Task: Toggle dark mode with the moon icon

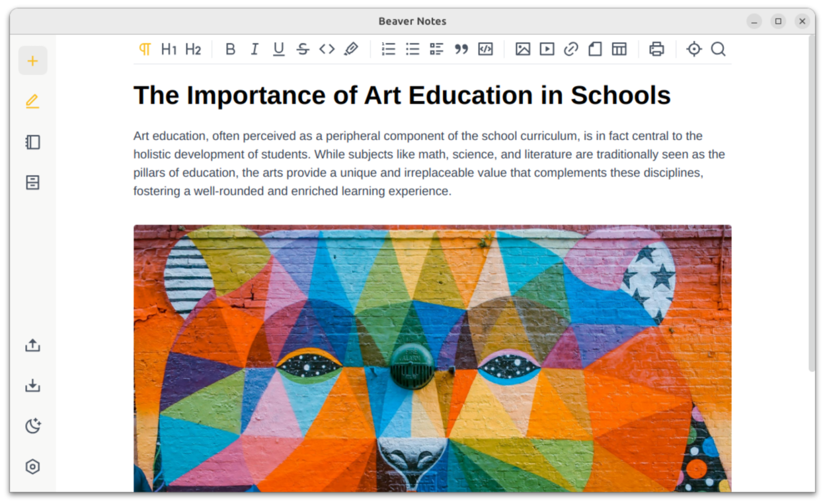Action: pos(32,426)
